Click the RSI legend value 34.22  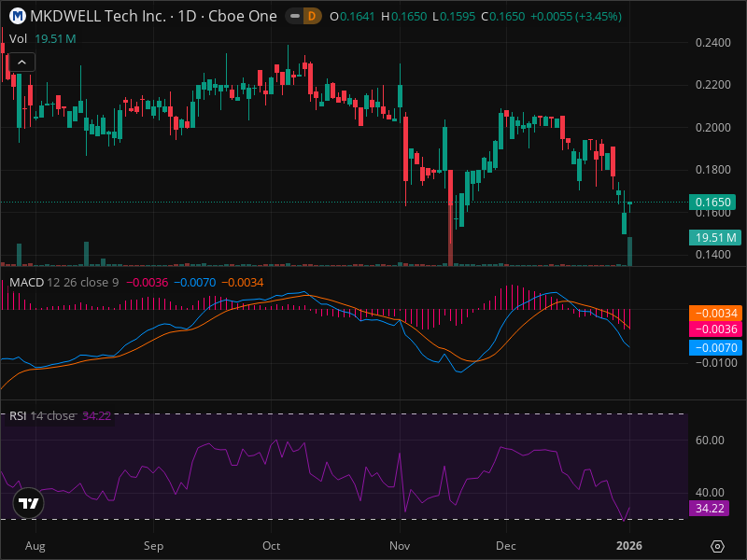pos(97,415)
